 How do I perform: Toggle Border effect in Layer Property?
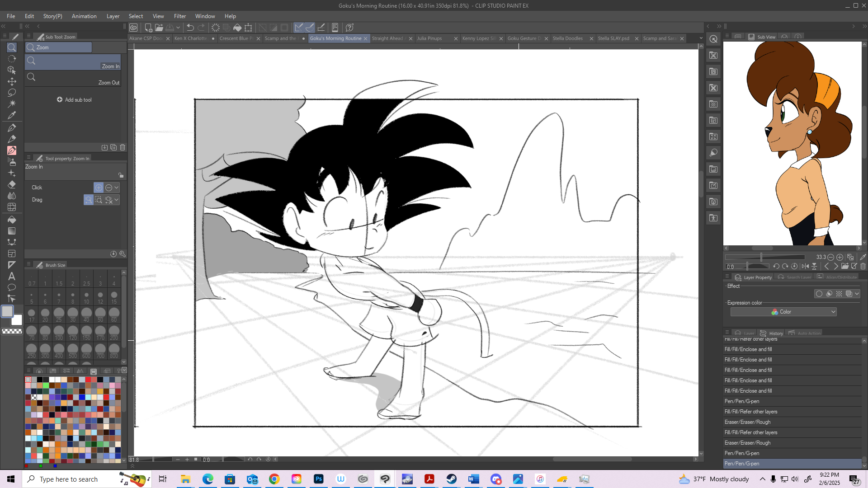pyautogui.click(x=819, y=294)
